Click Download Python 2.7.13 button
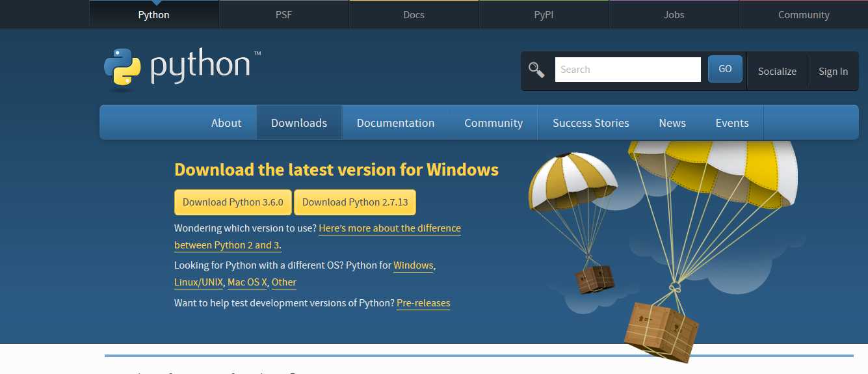The height and width of the screenshot is (374, 868). tap(355, 202)
